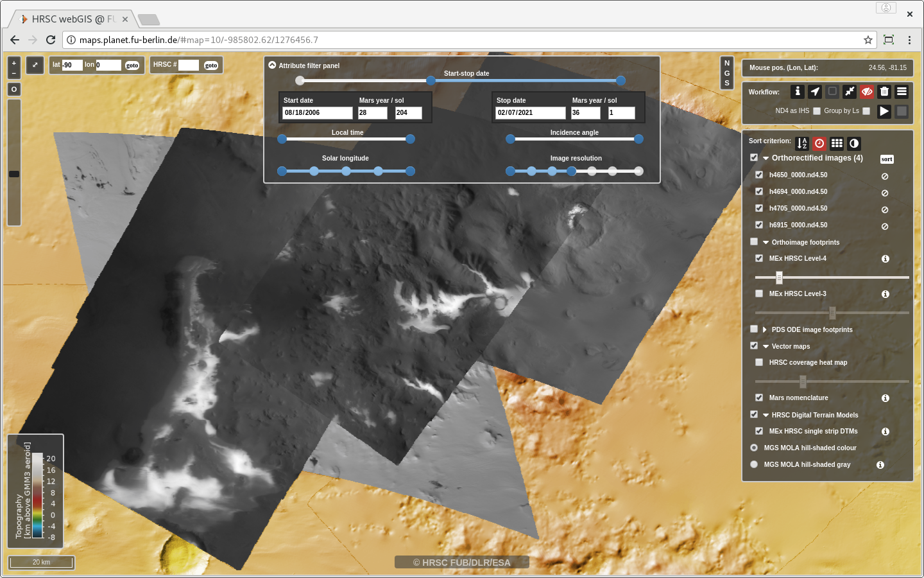
Task: Collapse the Orthorectified images group
Action: pyautogui.click(x=766, y=158)
